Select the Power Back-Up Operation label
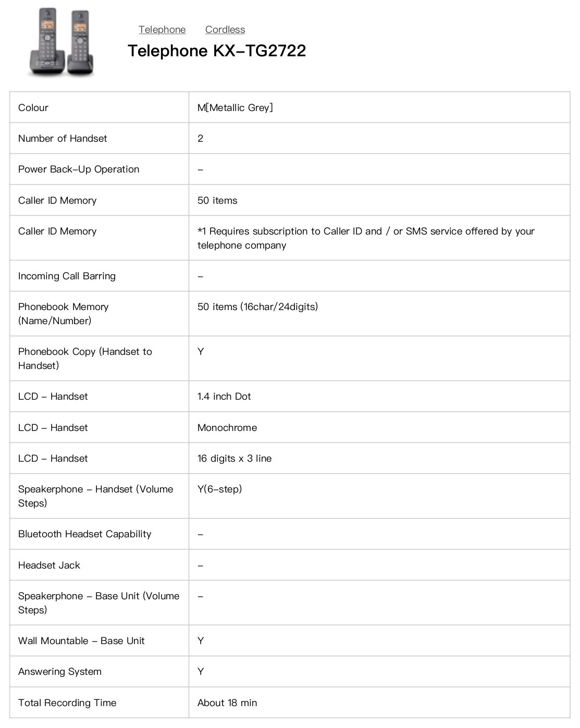This screenshot has width=580, height=728. coord(79,169)
